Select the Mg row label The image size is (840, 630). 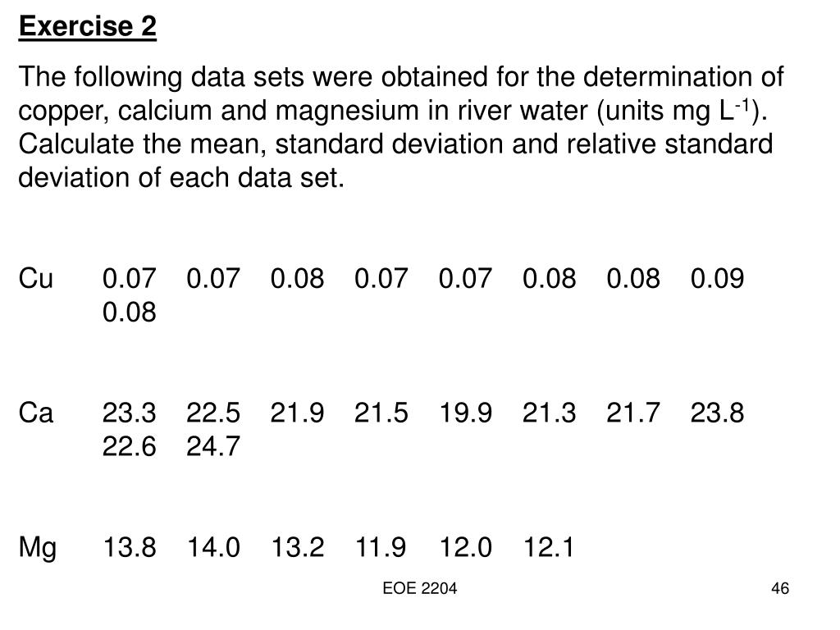coord(38,549)
